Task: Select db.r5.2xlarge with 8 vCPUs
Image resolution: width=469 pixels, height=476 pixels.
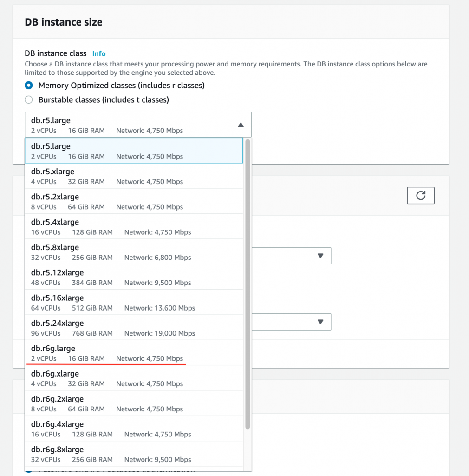Action: [135, 201]
